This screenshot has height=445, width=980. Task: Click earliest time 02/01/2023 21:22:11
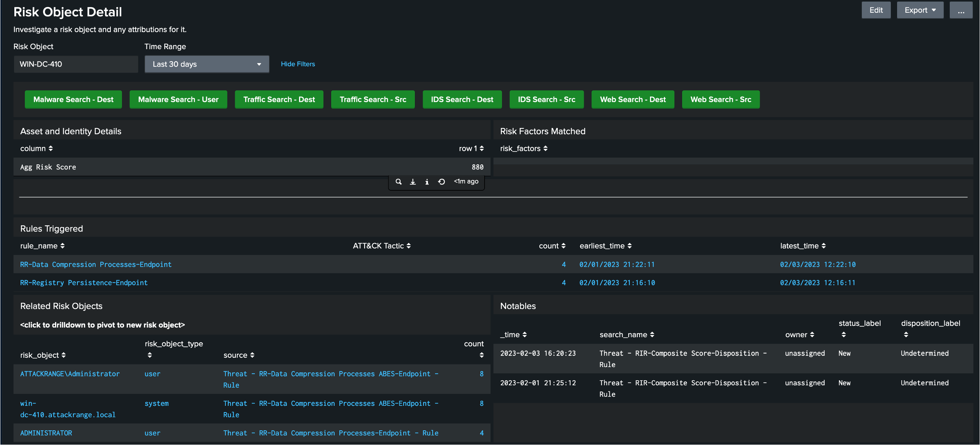pyautogui.click(x=617, y=264)
